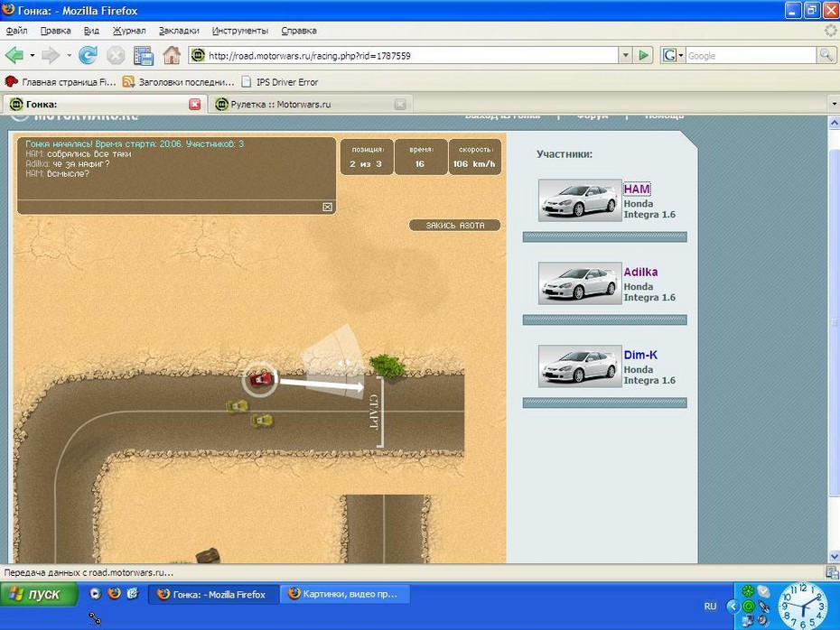Click the chat message input line
840x630 pixels.
coord(170,208)
